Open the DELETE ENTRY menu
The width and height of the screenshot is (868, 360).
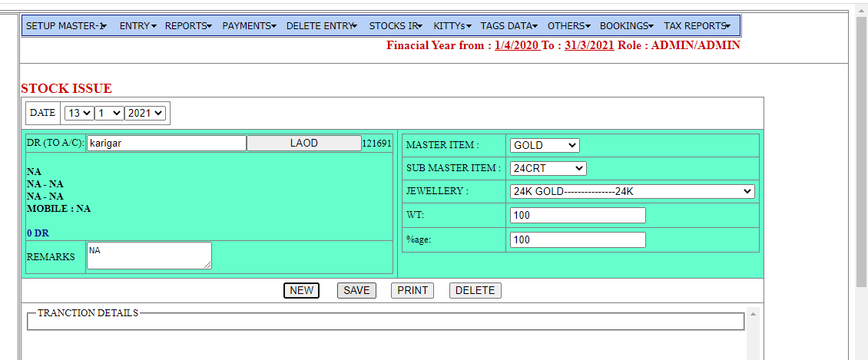click(321, 26)
